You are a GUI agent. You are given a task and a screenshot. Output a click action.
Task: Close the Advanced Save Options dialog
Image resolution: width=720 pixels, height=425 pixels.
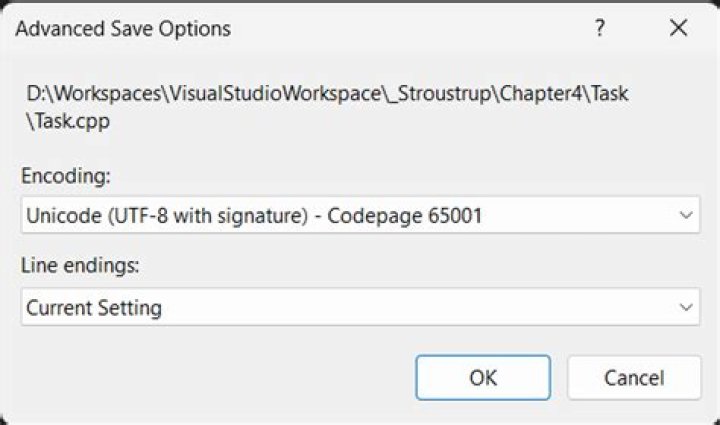point(679,28)
